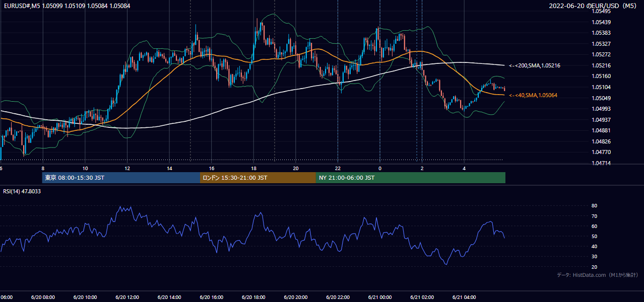Click price axis value 1.04826
This screenshot has width=644, height=302.
tap(601, 141)
